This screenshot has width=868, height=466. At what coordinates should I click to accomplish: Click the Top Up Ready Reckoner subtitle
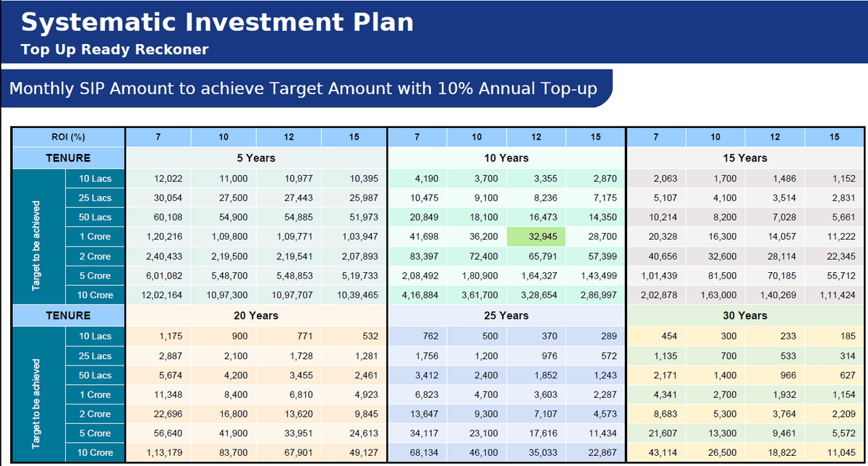114,50
